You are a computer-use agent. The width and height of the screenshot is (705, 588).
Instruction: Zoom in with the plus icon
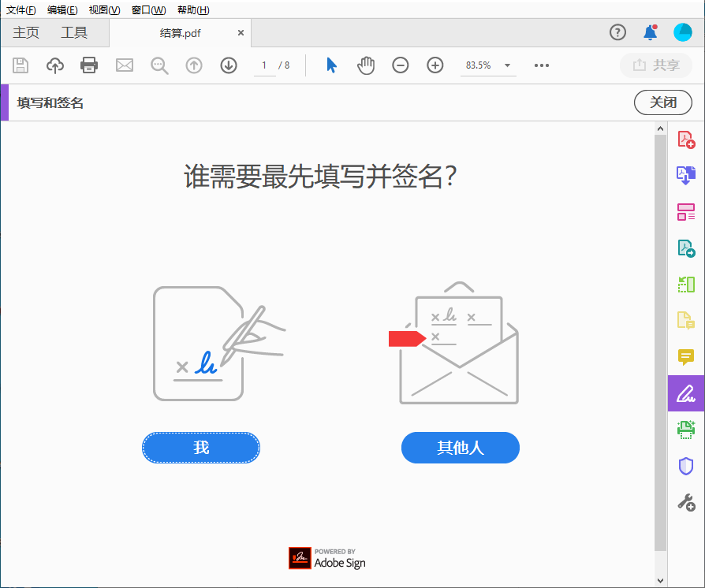(x=435, y=65)
